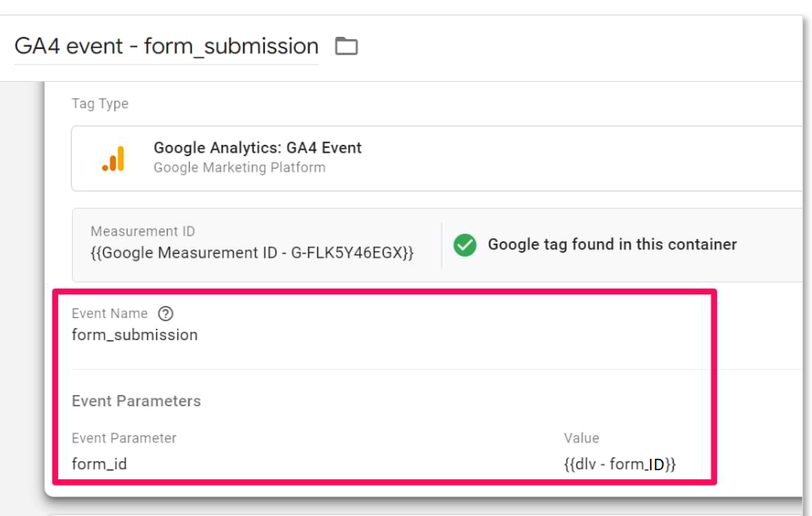Click the Event Parameters section heading
The height and width of the screenshot is (516, 812).
pos(137,401)
